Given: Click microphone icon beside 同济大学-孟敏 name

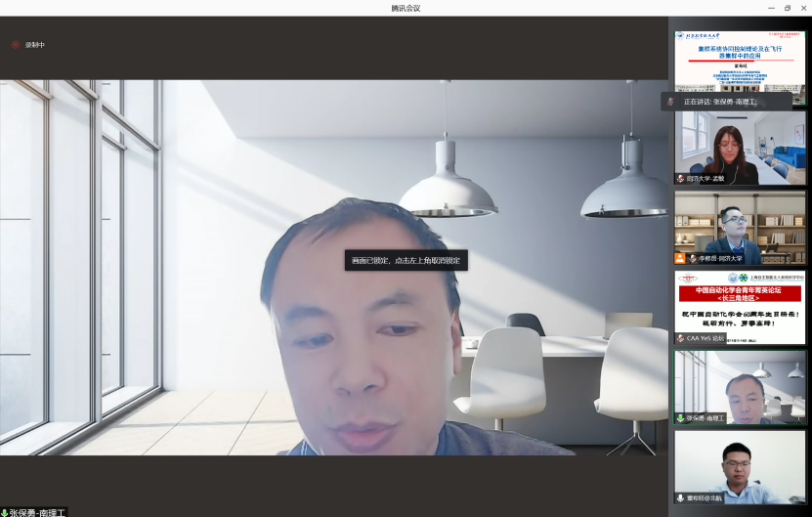Looking at the screenshot, I should click(680, 179).
